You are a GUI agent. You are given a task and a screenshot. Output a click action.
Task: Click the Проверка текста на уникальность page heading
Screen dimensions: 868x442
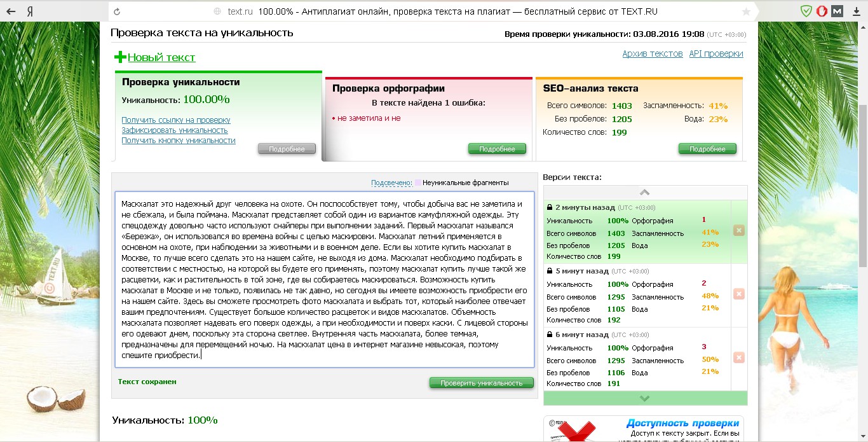202,33
